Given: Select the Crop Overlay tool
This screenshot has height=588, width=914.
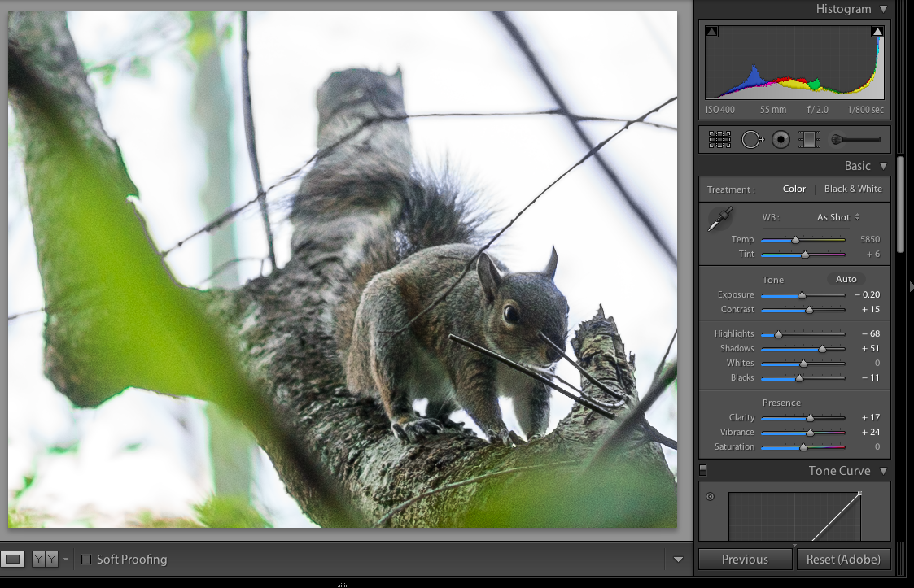Looking at the screenshot, I should point(719,140).
